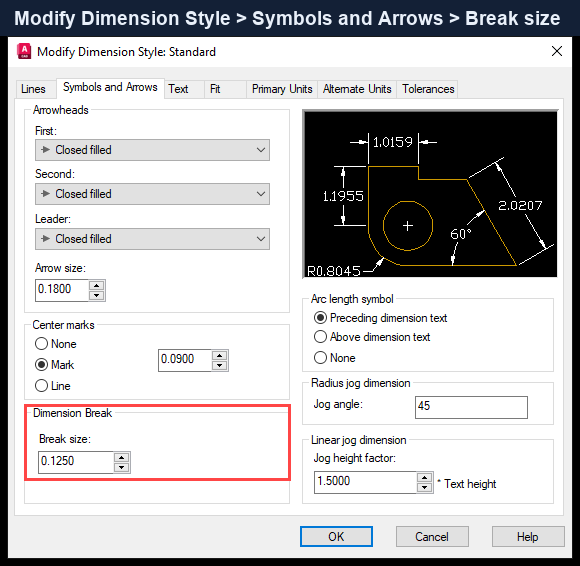Open the Leader arrowhead dropdown
This screenshot has width=580, height=566.
152,239
